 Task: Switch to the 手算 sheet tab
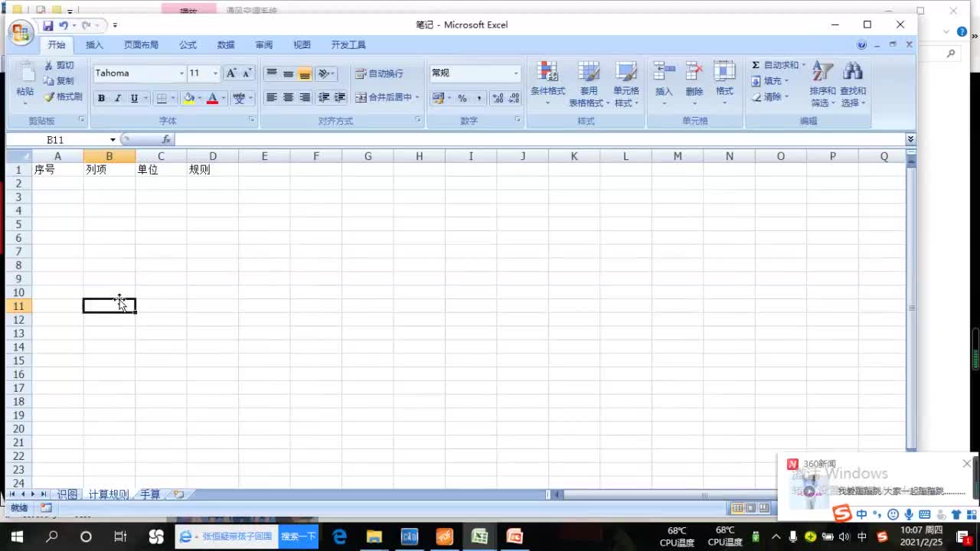pyautogui.click(x=150, y=494)
